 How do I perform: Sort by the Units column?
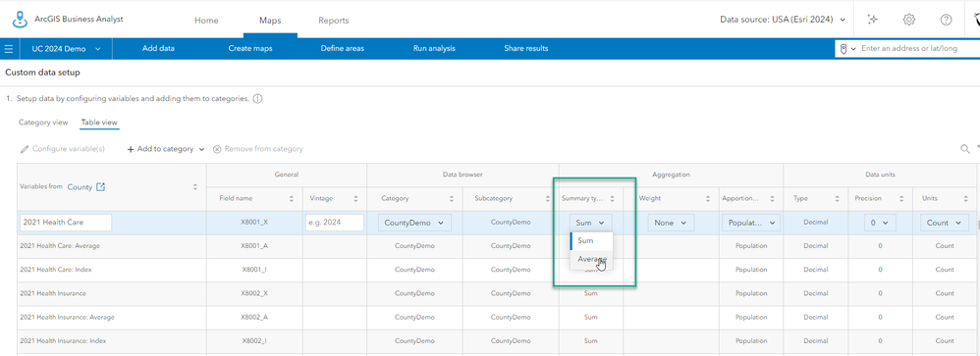965,199
